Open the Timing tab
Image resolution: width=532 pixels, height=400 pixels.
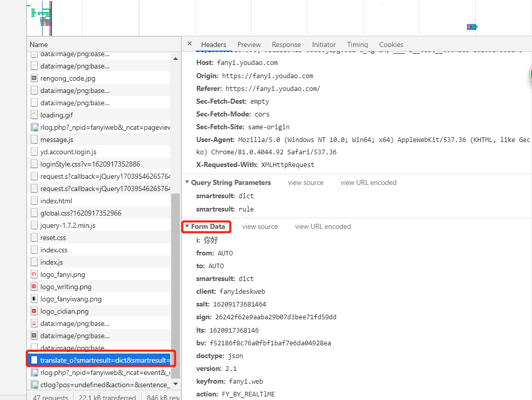[x=357, y=44]
